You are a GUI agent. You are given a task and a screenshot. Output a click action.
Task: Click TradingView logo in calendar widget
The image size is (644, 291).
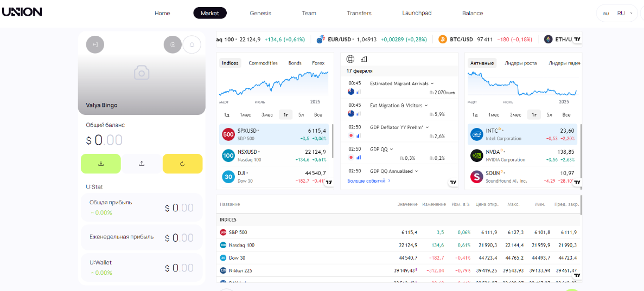click(453, 182)
